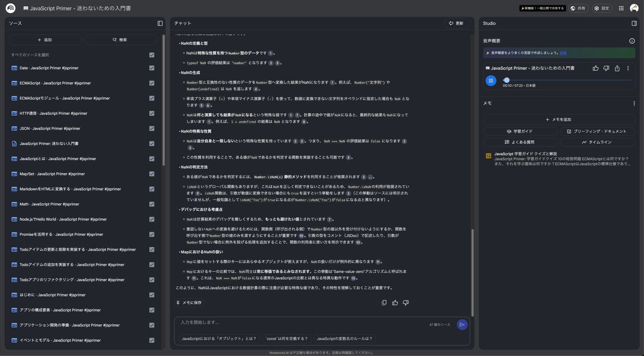The width and height of the screenshot is (644, 356).
Task: Click the chat panel vertical scrollbar
Action: pyautogui.click(x=472, y=272)
